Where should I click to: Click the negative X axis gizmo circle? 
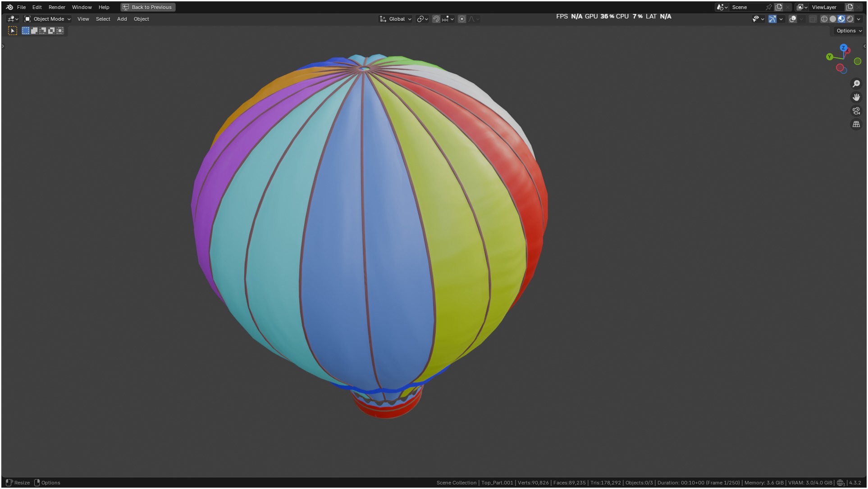pos(840,68)
